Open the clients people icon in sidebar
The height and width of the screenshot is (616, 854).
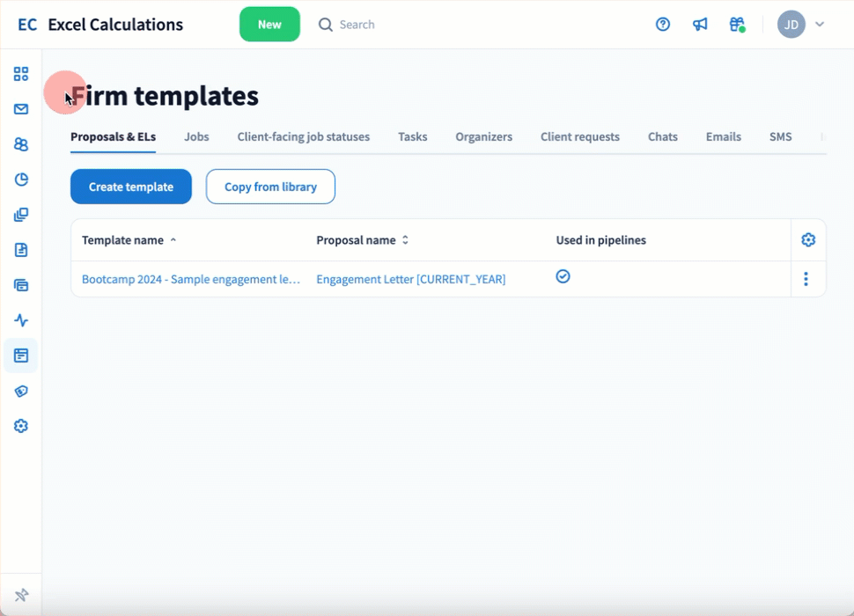[x=21, y=144]
